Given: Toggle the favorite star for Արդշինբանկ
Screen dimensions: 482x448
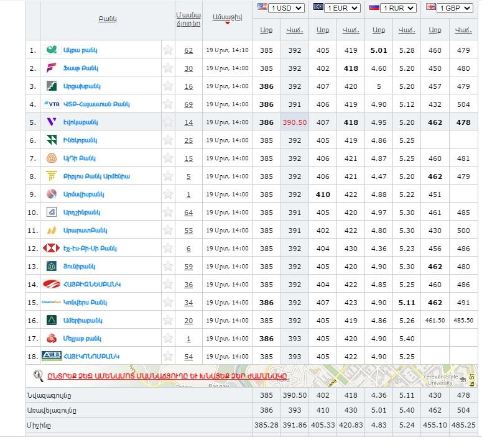Looking at the screenshot, I should pyautogui.click(x=168, y=213).
